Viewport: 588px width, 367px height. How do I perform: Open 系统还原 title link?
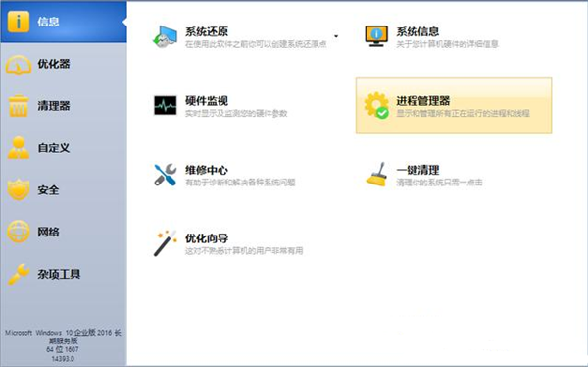pyautogui.click(x=207, y=31)
